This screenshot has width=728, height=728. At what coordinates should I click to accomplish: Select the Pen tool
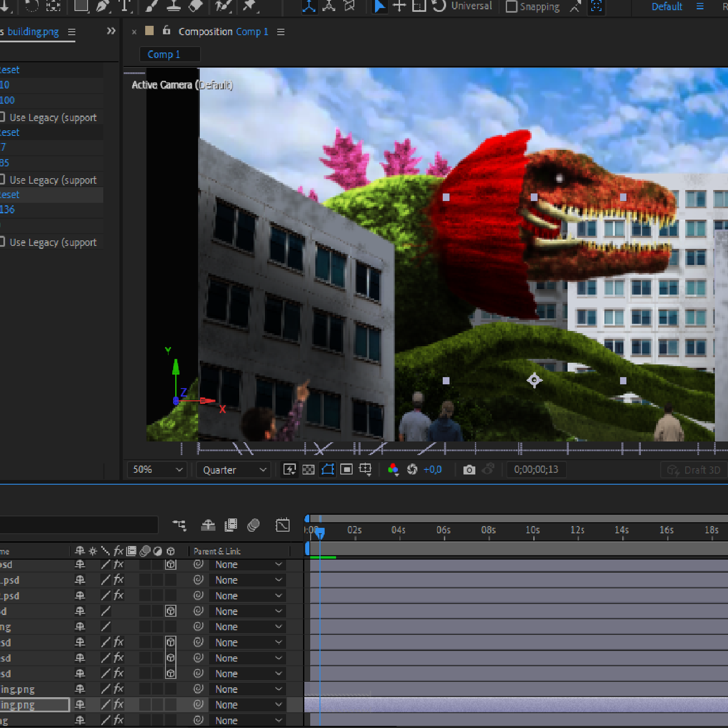(x=103, y=6)
